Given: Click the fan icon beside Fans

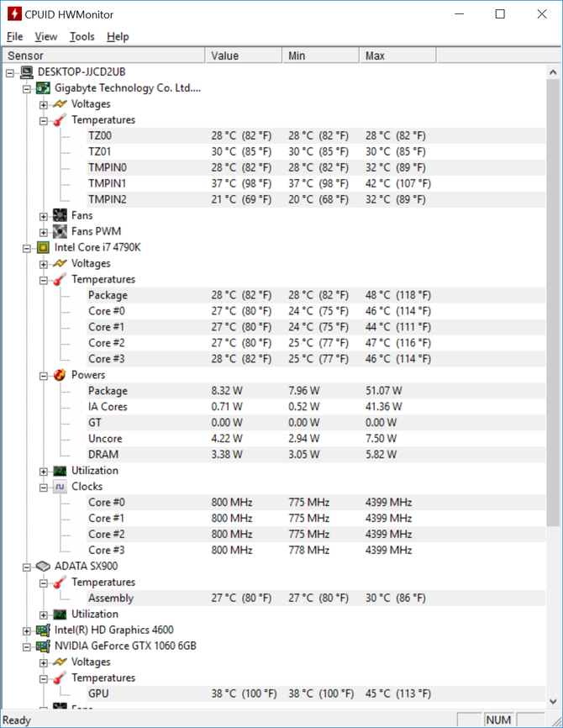Looking at the screenshot, I should tap(60, 215).
